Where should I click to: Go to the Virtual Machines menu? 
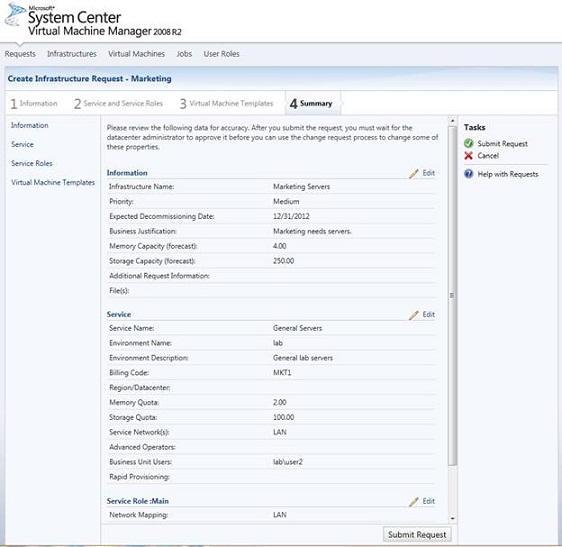(x=137, y=54)
